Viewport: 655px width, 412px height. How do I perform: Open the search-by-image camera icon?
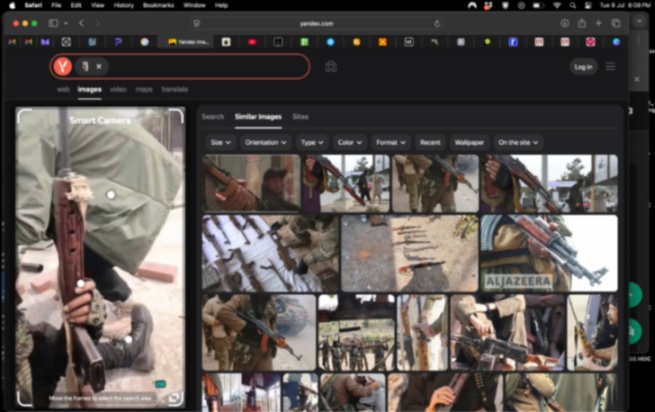pyautogui.click(x=331, y=66)
